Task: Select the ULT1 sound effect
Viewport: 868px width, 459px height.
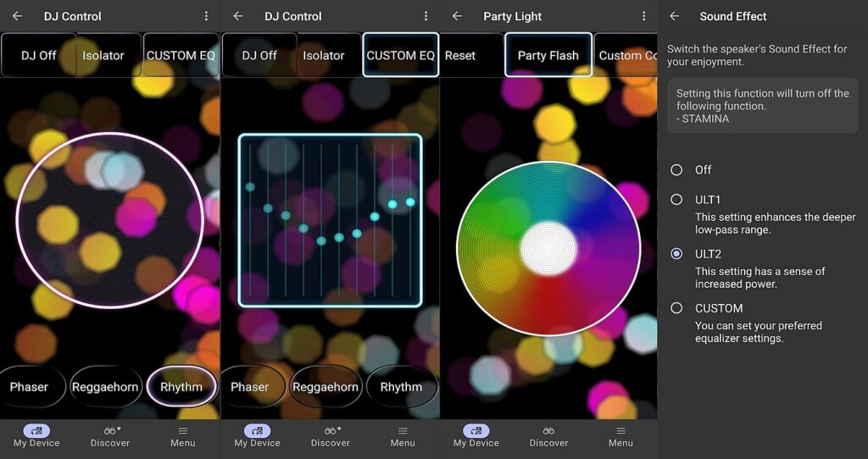Action: coord(676,199)
